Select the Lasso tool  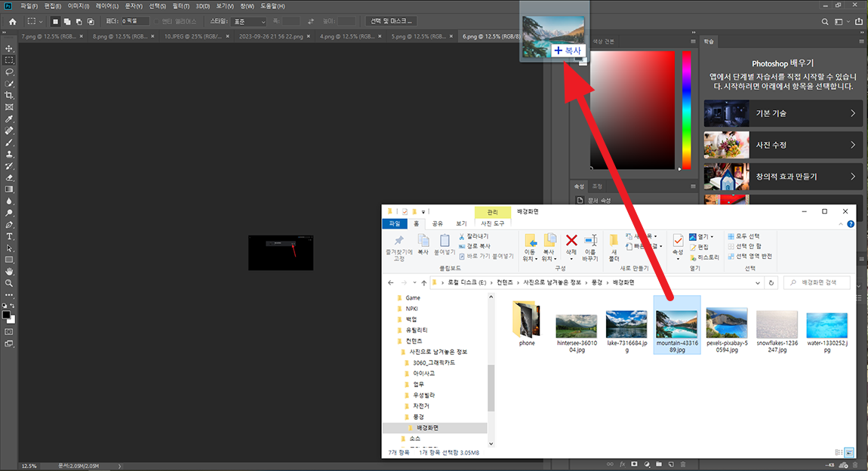[x=9, y=72]
